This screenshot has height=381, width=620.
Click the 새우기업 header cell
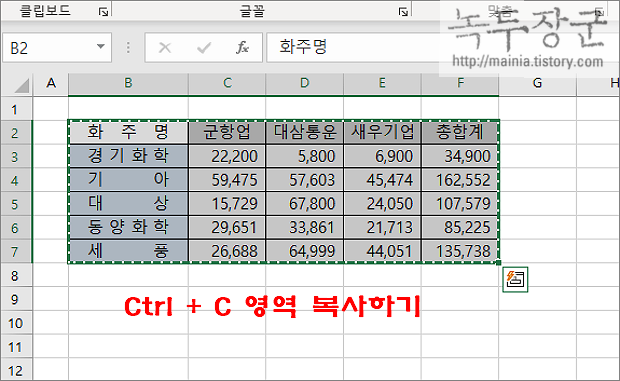pyautogui.click(x=382, y=132)
